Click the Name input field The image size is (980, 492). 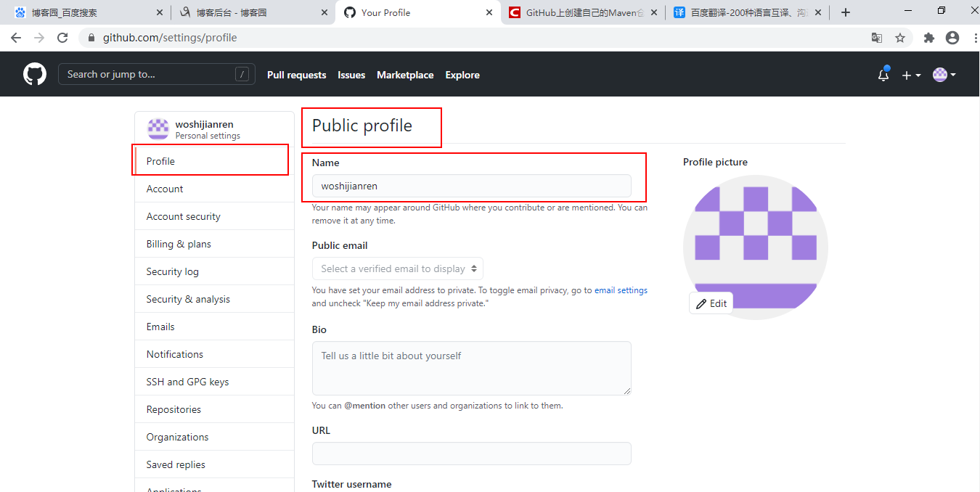pyautogui.click(x=471, y=186)
